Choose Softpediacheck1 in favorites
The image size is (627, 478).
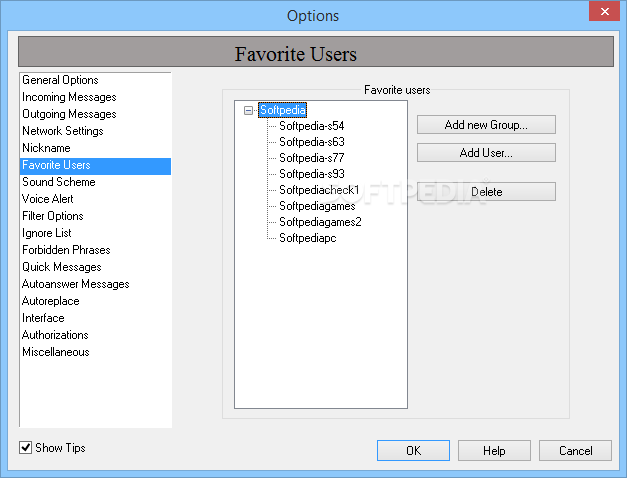pyautogui.click(x=319, y=190)
